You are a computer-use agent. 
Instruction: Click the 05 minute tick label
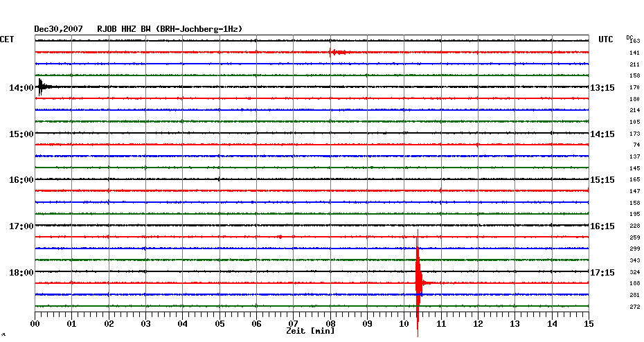click(x=220, y=324)
